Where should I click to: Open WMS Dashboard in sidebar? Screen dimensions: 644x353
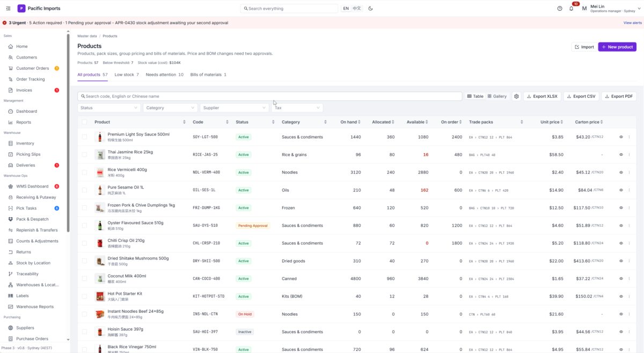point(32,186)
